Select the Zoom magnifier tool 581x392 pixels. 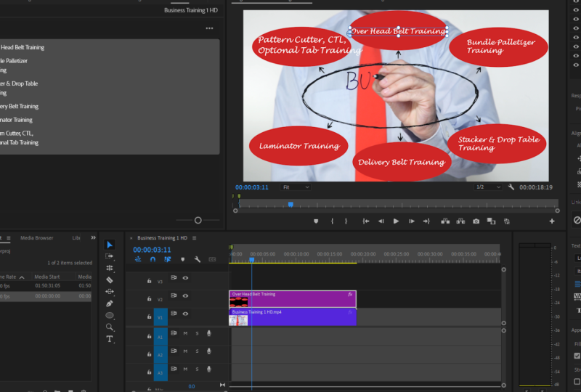tap(110, 327)
